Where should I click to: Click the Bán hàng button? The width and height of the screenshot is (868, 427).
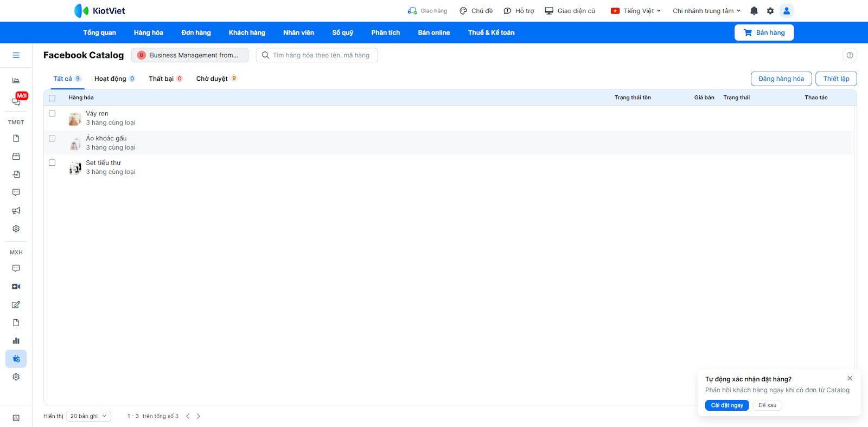[x=764, y=33]
